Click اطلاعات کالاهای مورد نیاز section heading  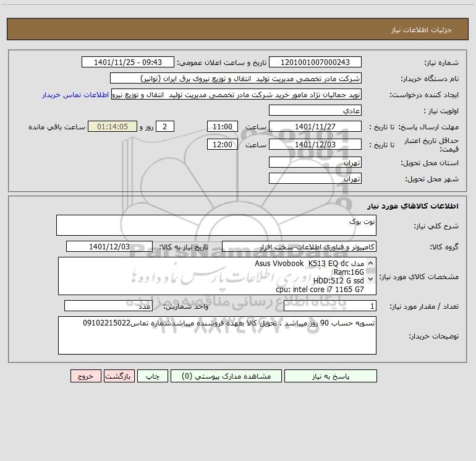click(x=412, y=206)
